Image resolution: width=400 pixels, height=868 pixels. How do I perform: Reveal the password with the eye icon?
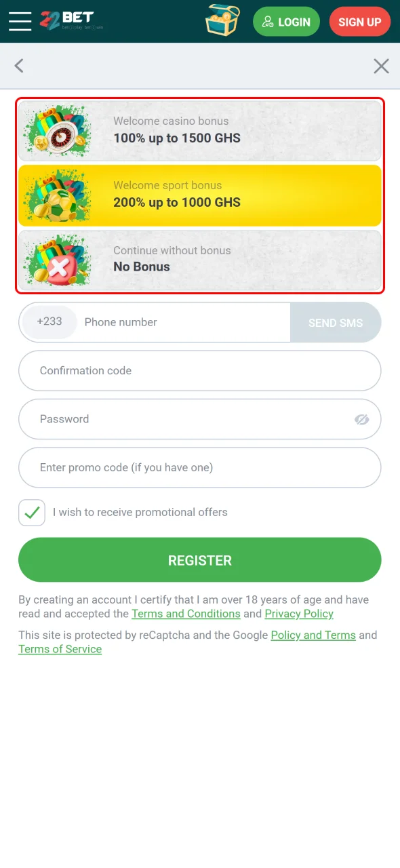pyautogui.click(x=361, y=419)
